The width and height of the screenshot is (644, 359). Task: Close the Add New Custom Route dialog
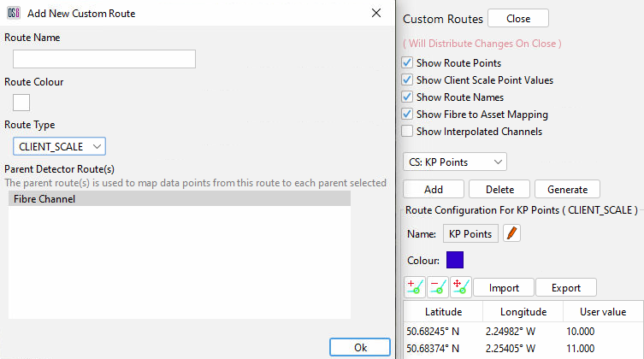[x=376, y=14]
